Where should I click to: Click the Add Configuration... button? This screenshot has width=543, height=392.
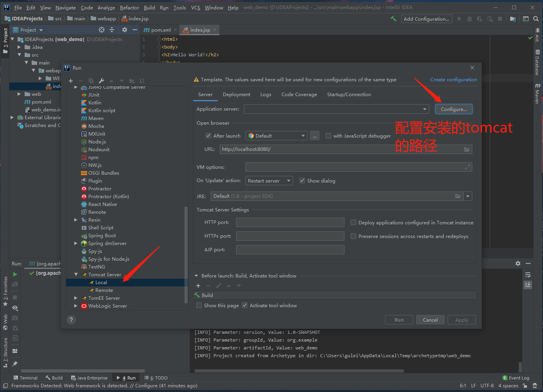tap(427, 19)
